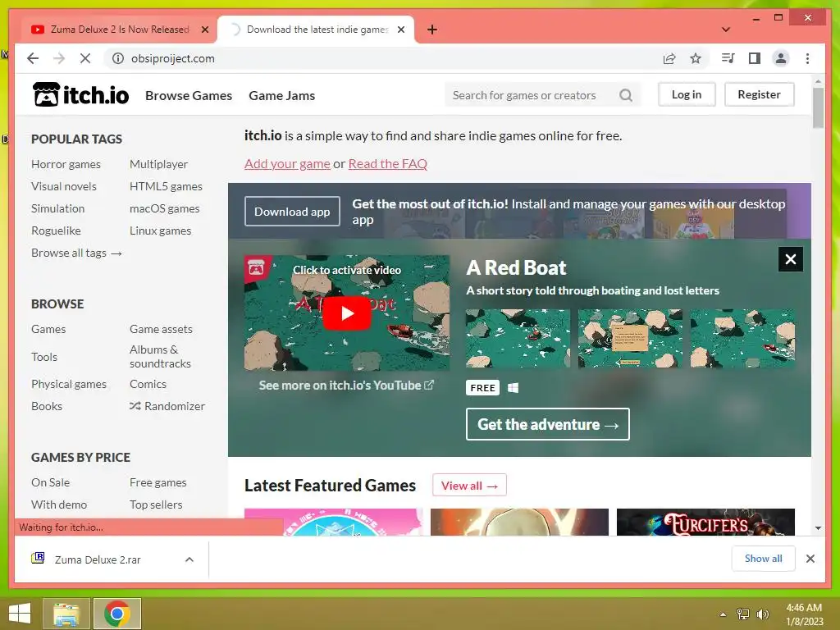Viewport: 840px width, 630px height.
Task: Select the Multiplayer tag
Action: [x=158, y=164]
